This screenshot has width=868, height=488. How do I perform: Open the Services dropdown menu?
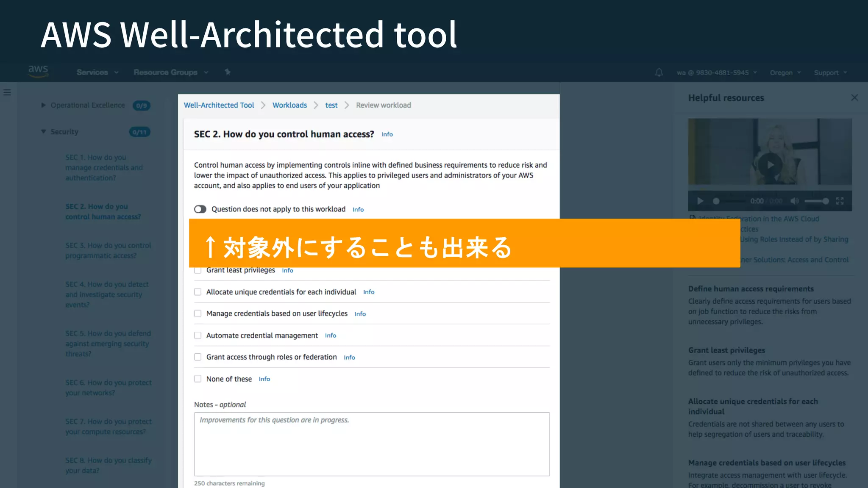[x=97, y=72]
